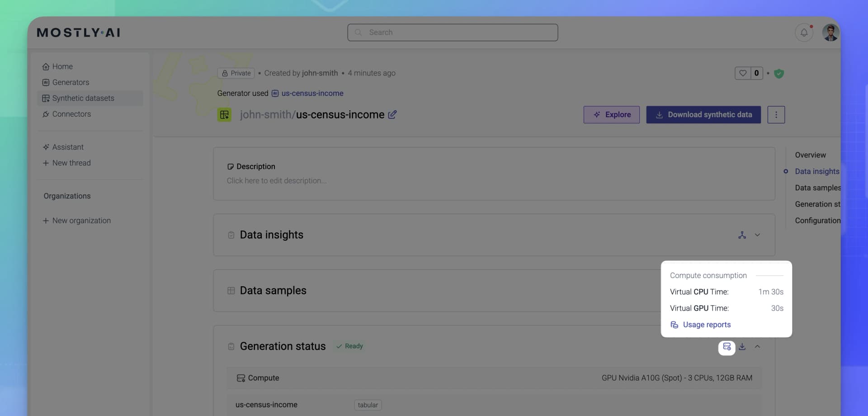The height and width of the screenshot is (416, 868).
Task: Open Generators in the sidebar
Action: click(71, 82)
